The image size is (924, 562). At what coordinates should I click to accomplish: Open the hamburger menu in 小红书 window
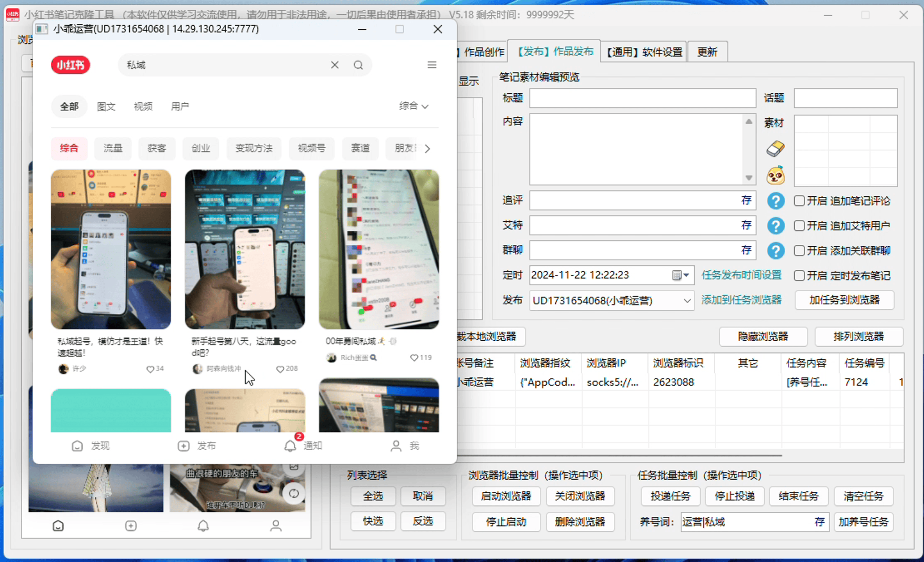[x=432, y=65]
